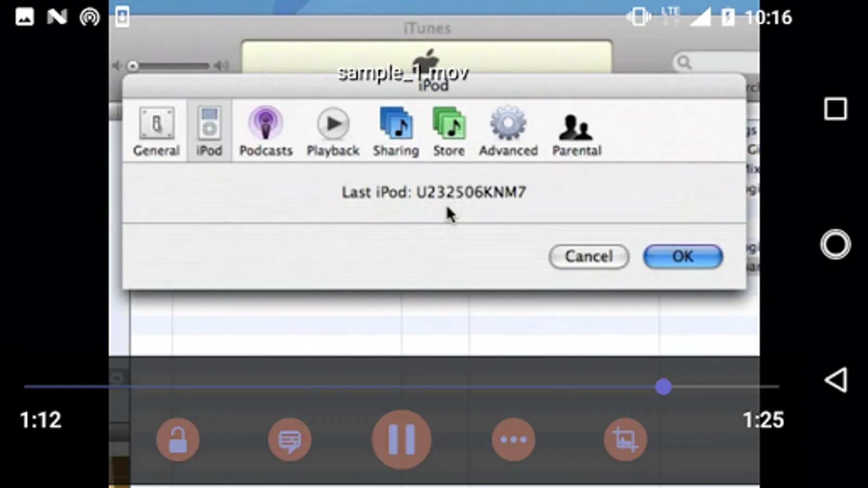Switch to the Playback preferences tab
The width and height of the screenshot is (868, 488).
click(x=333, y=131)
